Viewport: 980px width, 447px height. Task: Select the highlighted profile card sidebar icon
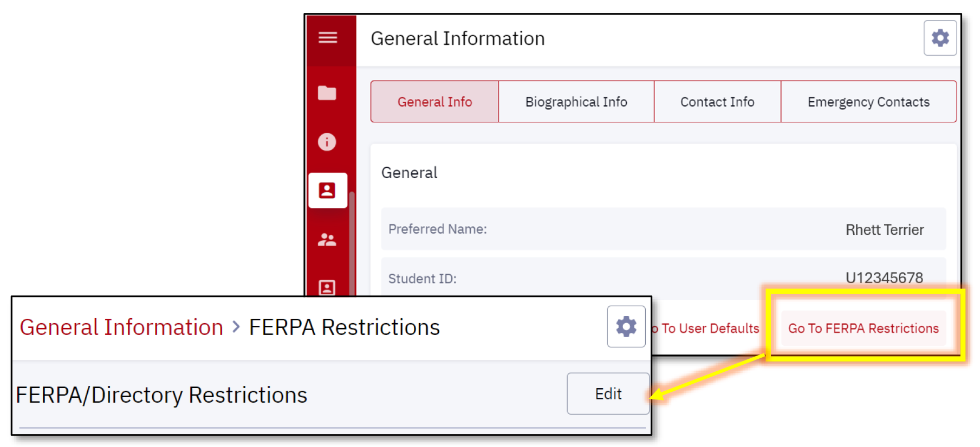[328, 190]
